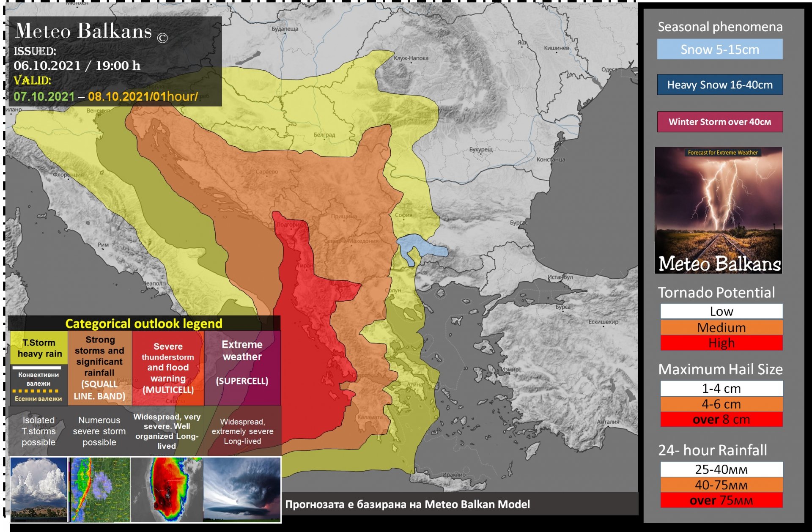Click the Анталия city label
This screenshot has height=532, width=812.
[x=608, y=422]
